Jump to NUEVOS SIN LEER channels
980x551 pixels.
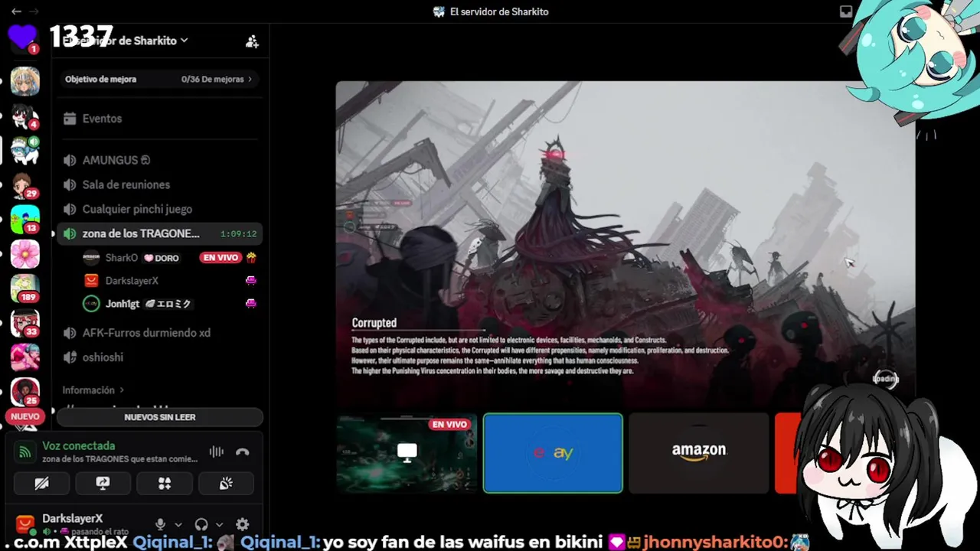[160, 417]
